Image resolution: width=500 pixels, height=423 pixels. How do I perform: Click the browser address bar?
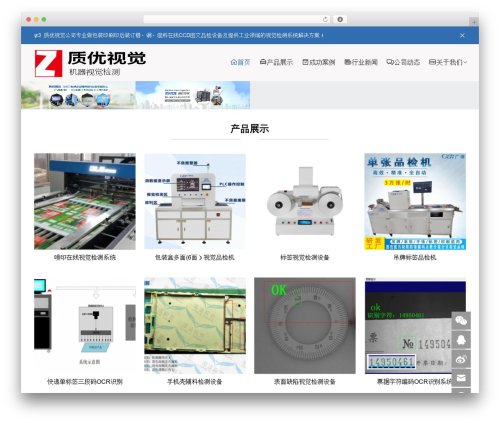click(237, 19)
